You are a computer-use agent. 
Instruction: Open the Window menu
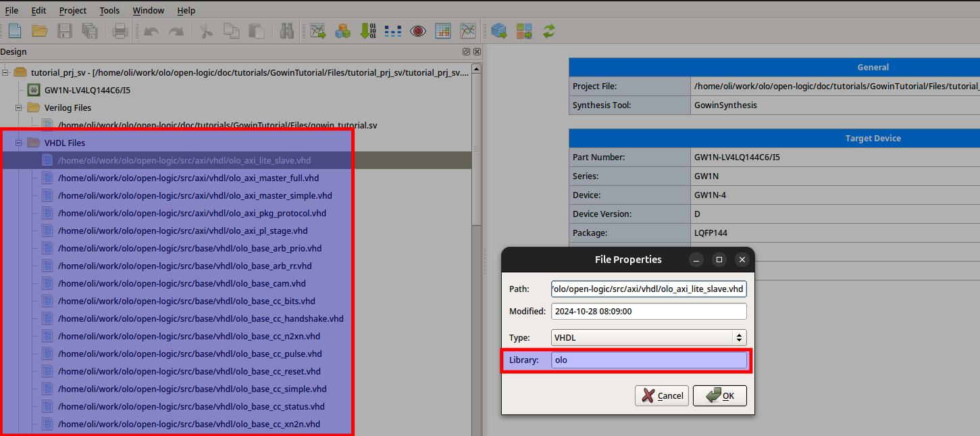pos(149,10)
